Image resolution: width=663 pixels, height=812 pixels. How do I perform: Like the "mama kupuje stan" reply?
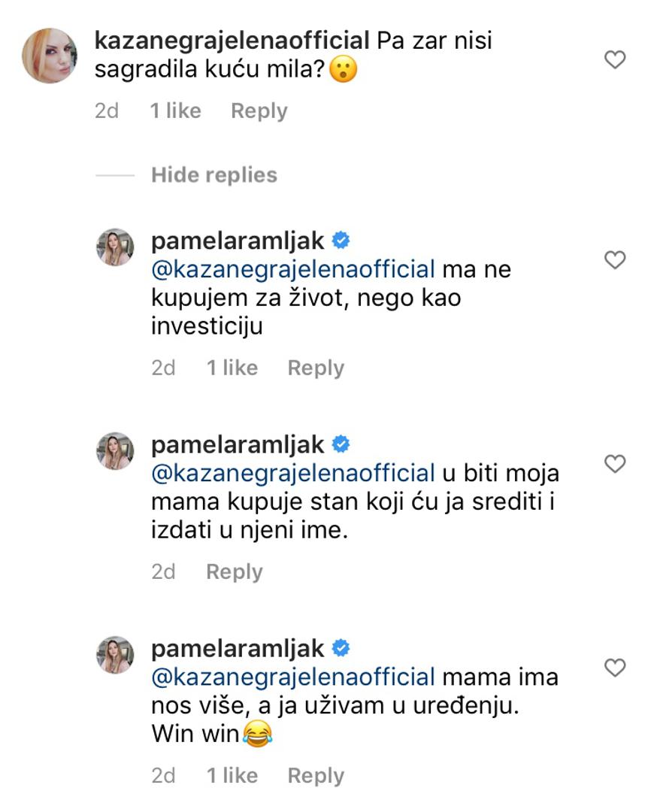(615, 464)
